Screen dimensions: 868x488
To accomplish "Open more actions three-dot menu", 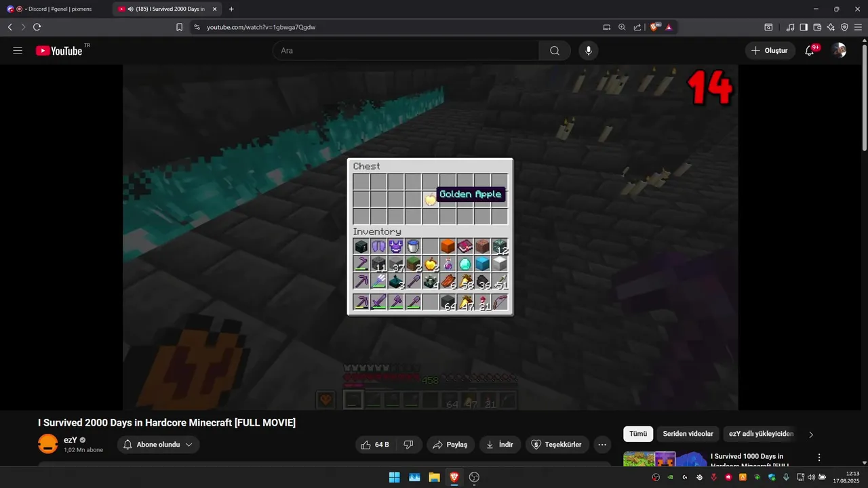I will click(602, 445).
